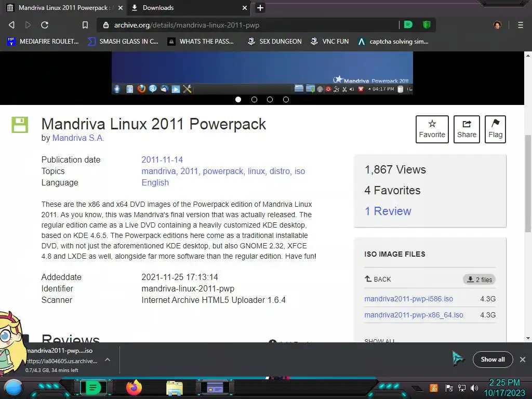Open captcha solving sim... bookmark
Image resolution: width=532 pixels, height=399 pixels.
[x=394, y=42]
